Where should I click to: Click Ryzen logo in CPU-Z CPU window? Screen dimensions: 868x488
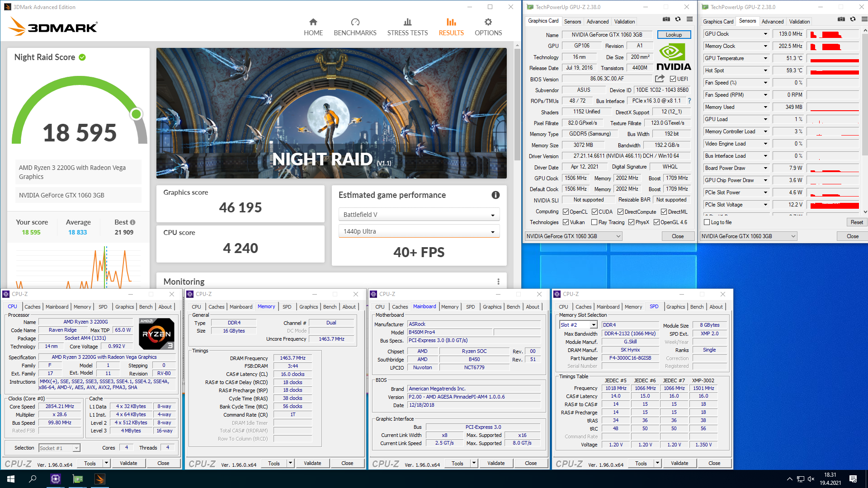pyautogui.click(x=156, y=334)
